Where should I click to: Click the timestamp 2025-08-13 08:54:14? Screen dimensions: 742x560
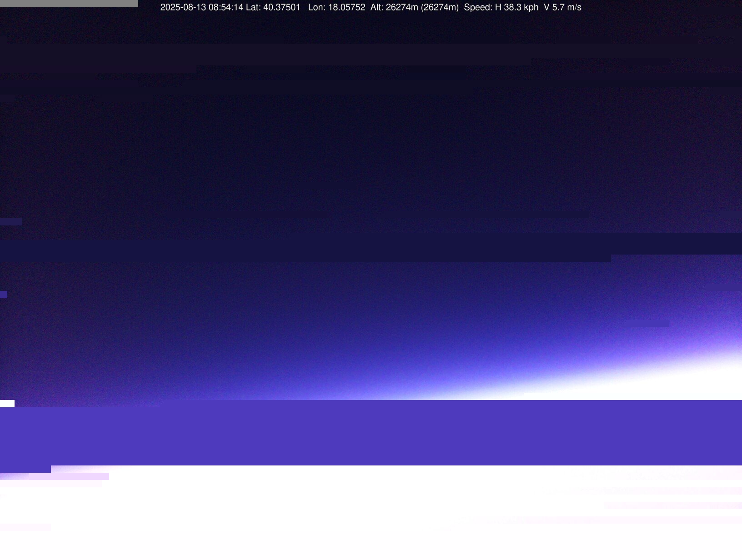click(202, 7)
